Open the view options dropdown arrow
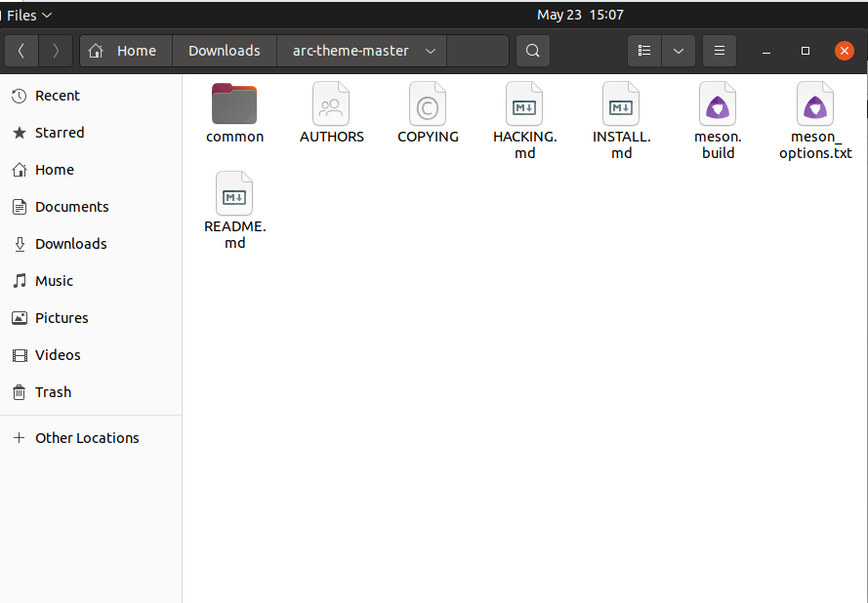The image size is (868, 603). pyautogui.click(x=679, y=51)
